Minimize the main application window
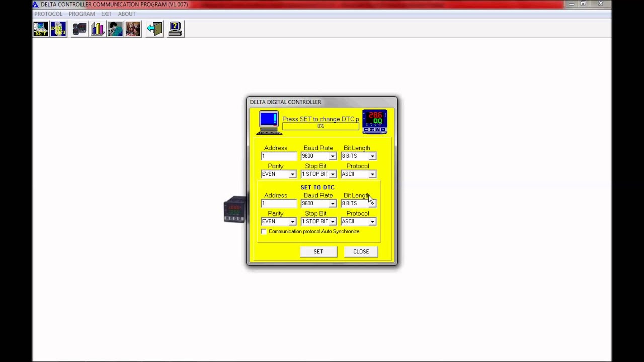 click(x=571, y=4)
